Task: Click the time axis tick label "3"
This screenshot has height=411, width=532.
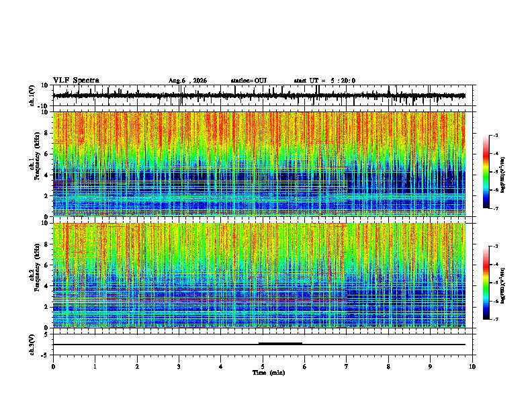Action: click(179, 367)
